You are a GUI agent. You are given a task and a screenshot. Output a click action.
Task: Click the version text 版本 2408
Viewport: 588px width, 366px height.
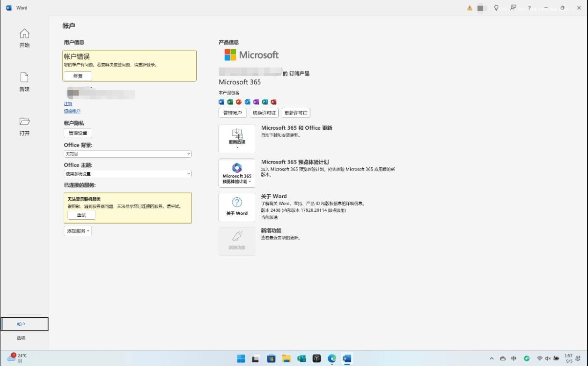303,210
